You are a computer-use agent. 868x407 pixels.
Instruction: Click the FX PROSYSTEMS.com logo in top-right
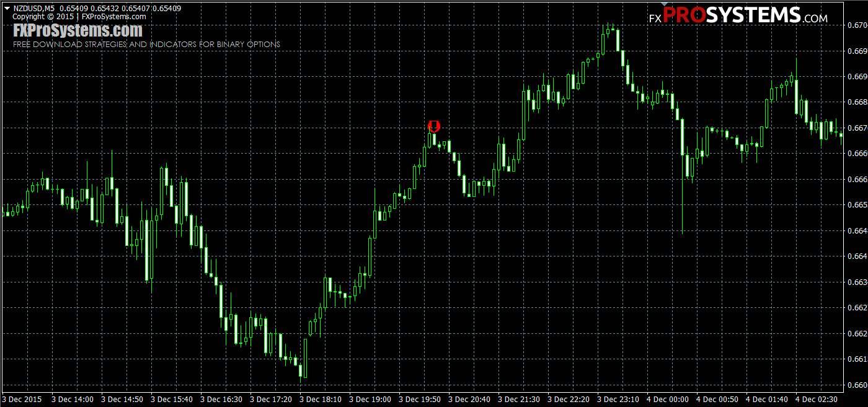pos(738,16)
